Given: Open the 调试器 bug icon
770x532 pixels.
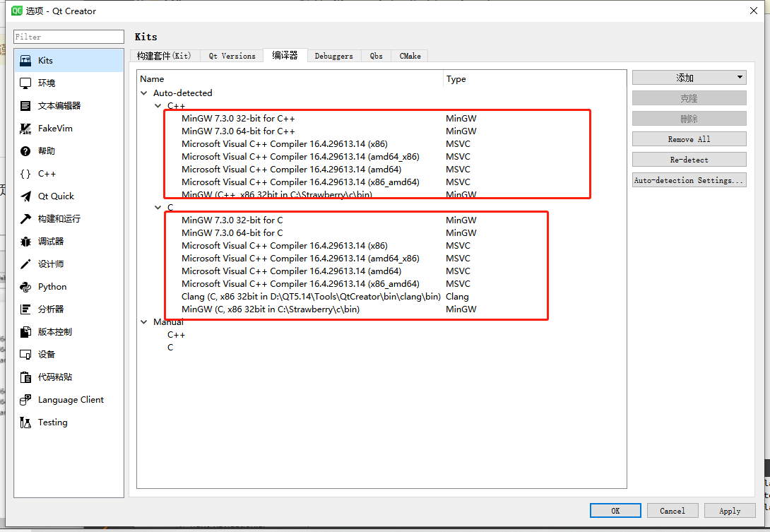Looking at the screenshot, I should point(25,241).
